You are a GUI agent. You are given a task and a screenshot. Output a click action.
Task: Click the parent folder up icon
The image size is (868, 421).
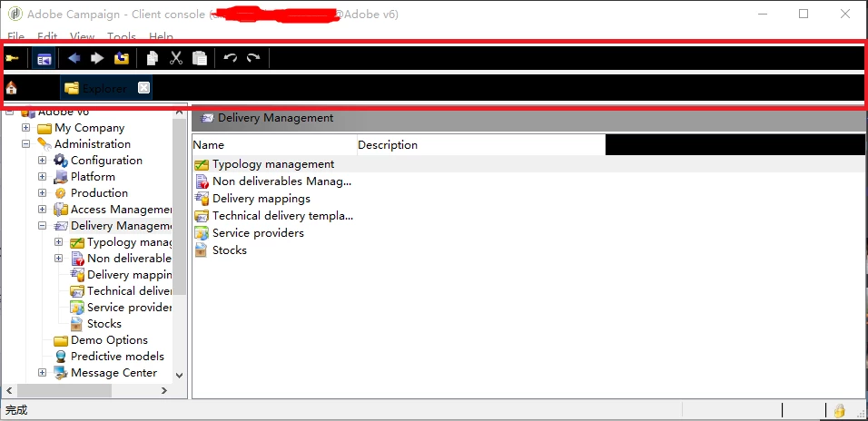click(122, 58)
